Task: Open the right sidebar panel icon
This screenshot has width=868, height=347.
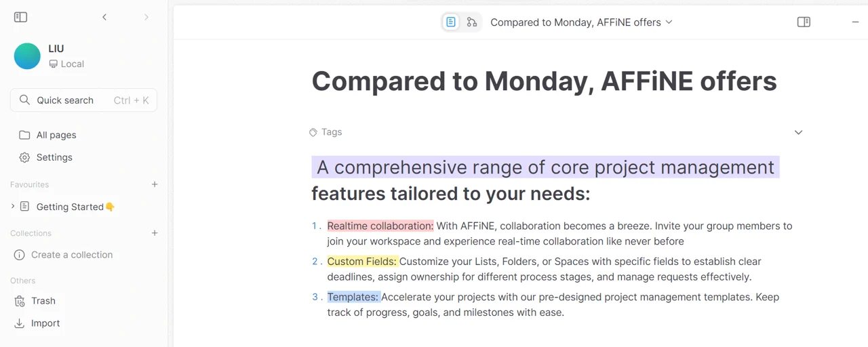Action: pos(804,22)
